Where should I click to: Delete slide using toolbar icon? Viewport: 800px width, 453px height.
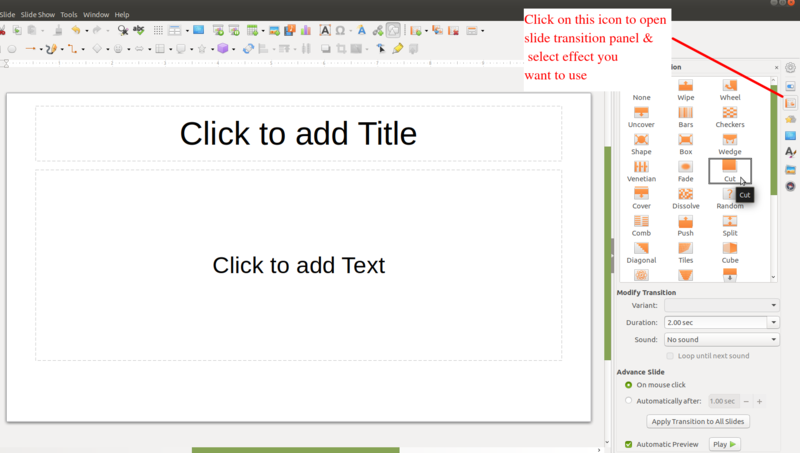pyautogui.click(x=454, y=31)
